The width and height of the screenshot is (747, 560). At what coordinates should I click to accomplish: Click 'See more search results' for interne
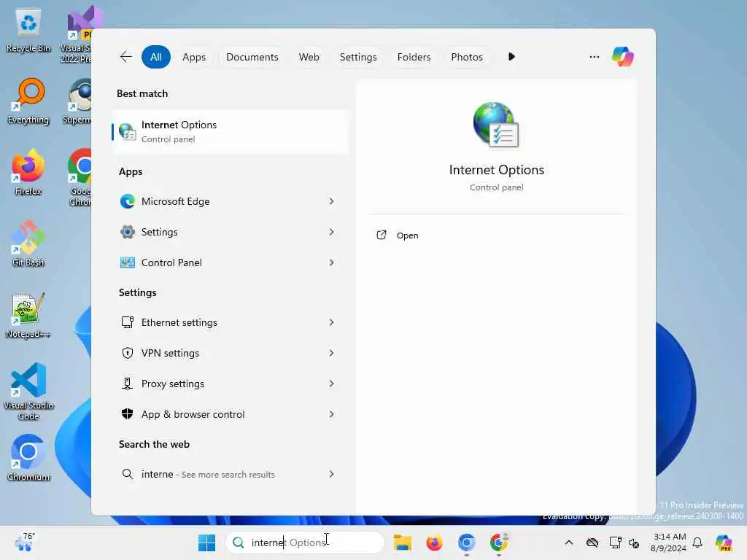(x=228, y=474)
